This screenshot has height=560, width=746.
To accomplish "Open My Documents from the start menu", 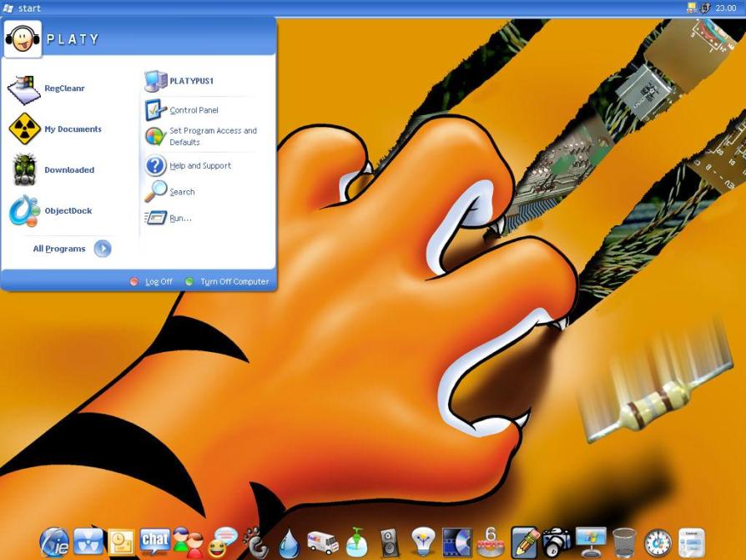I will pos(73,129).
